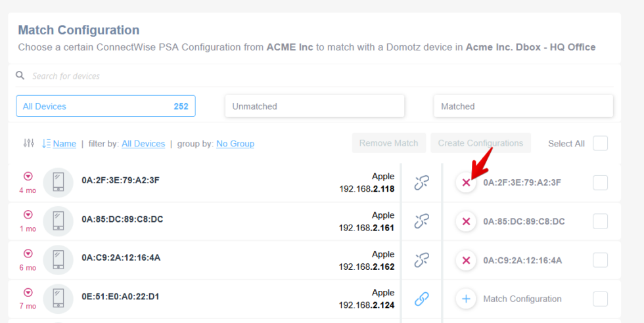The height and width of the screenshot is (323, 644).
Task: Check the box for 0A:2F:3E:79:A2:3F row
Action: pyautogui.click(x=600, y=183)
